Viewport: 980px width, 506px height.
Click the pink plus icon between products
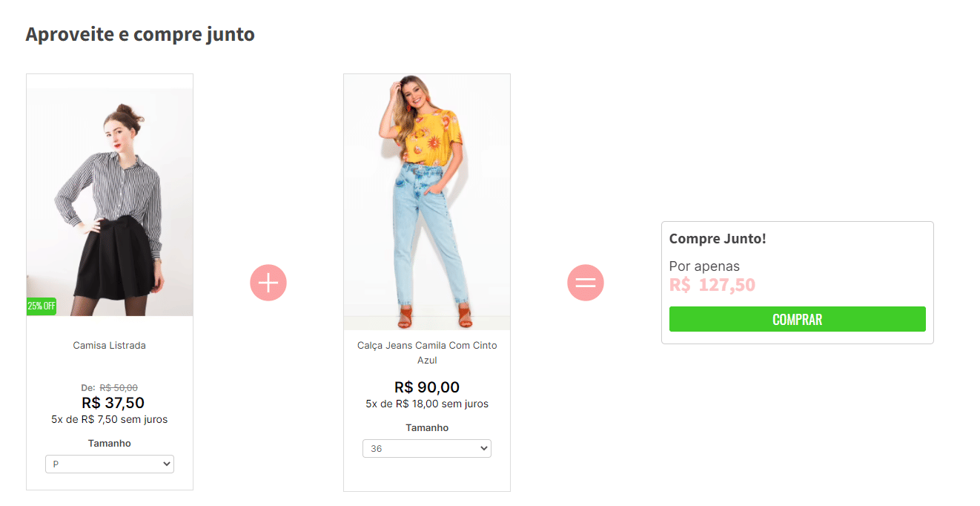pyautogui.click(x=268, y=283)
